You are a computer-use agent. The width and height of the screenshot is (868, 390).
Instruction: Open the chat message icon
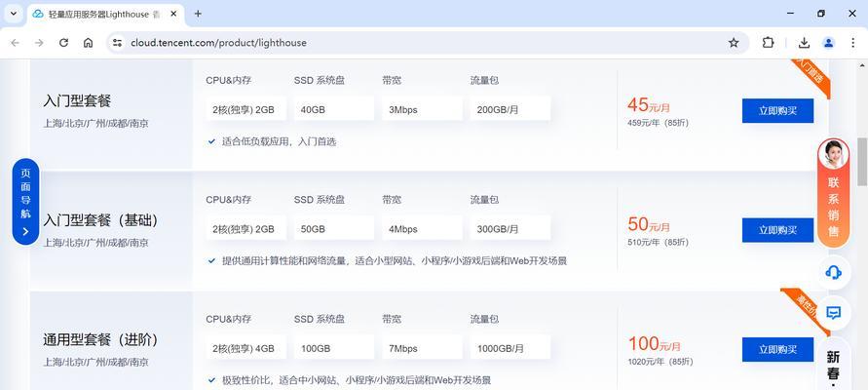[833, 313]
